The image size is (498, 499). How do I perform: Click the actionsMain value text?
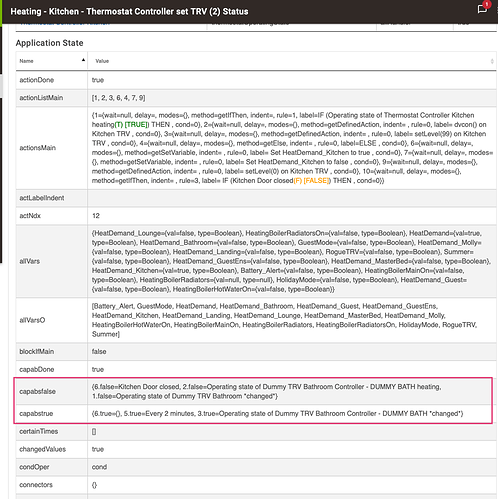pos(292,148)
